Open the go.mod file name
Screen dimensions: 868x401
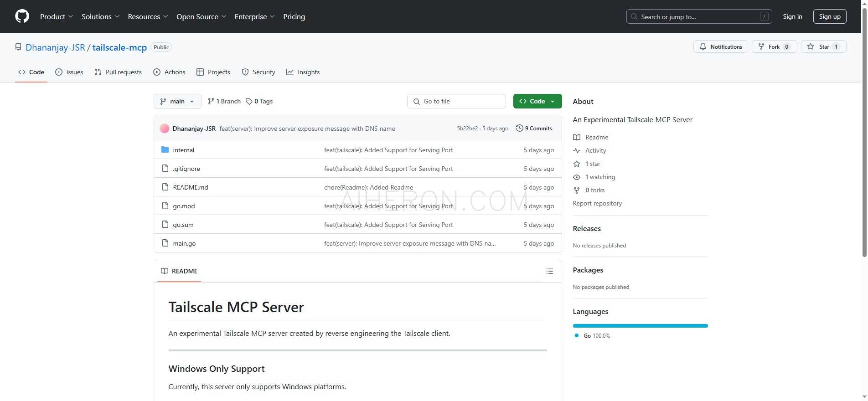[x=184, y=206]
